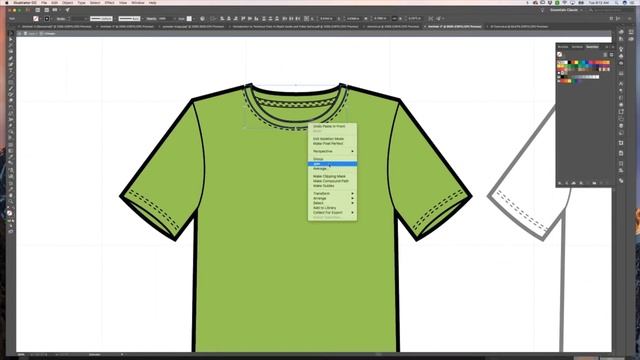Screen dimensions: 640x360
Task: Open the Window menu
Action: coord(138,2)
